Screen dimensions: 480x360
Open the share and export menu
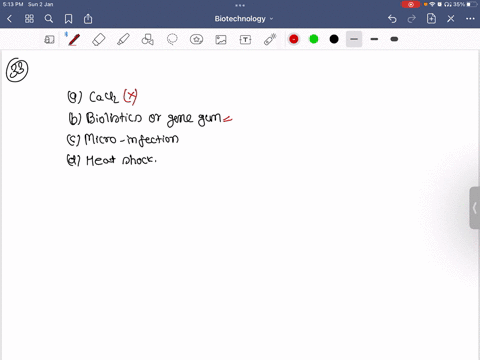[x=88, y=19]
